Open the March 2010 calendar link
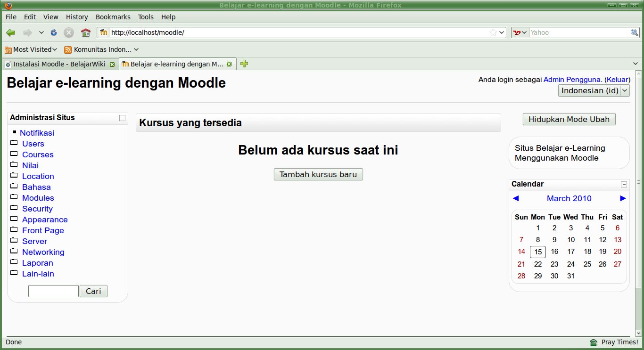The image size is (644, 350). point(569,198)
